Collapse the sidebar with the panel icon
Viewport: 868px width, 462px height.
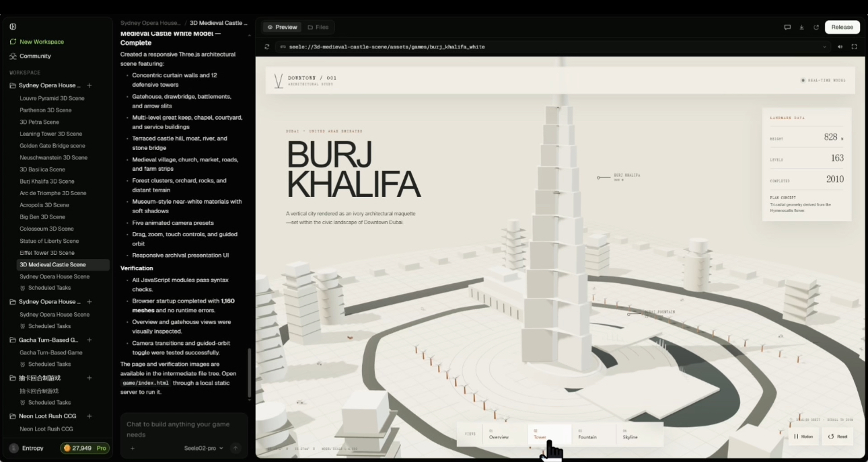13,26
